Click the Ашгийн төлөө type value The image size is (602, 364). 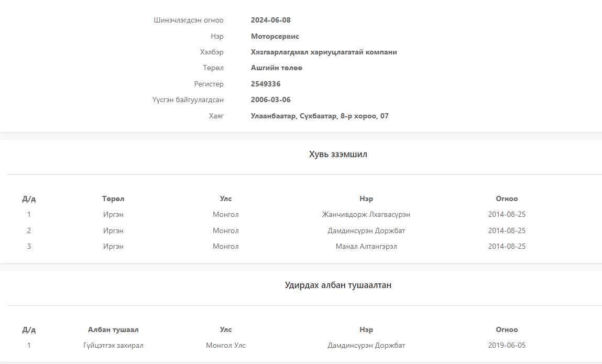[276, 68]
